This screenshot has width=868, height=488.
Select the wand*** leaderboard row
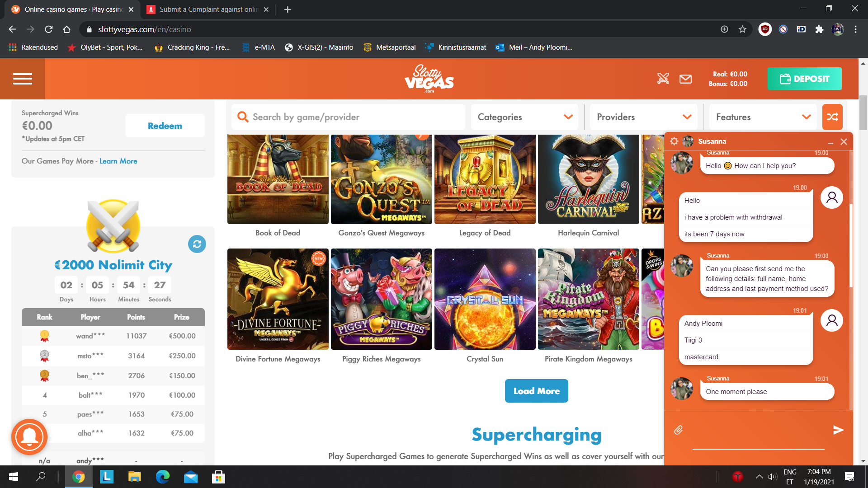tap(113, 336)
